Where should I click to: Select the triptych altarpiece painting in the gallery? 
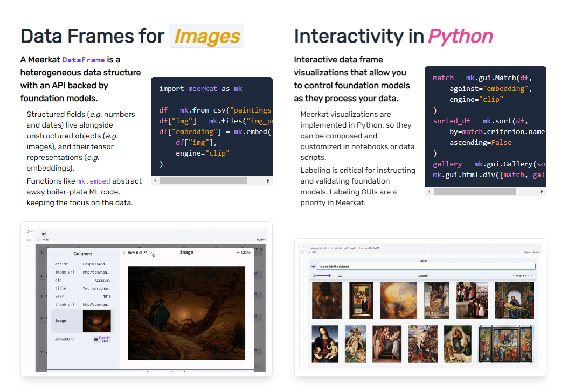coord(505,344)
